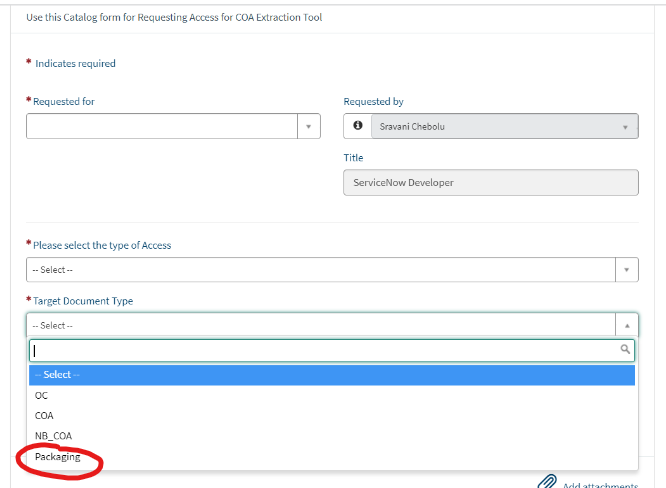Screen dimensions: 666x488
Task: Click the Target Document Type select box
Action: pyautogui.click(x=320, y=325)
